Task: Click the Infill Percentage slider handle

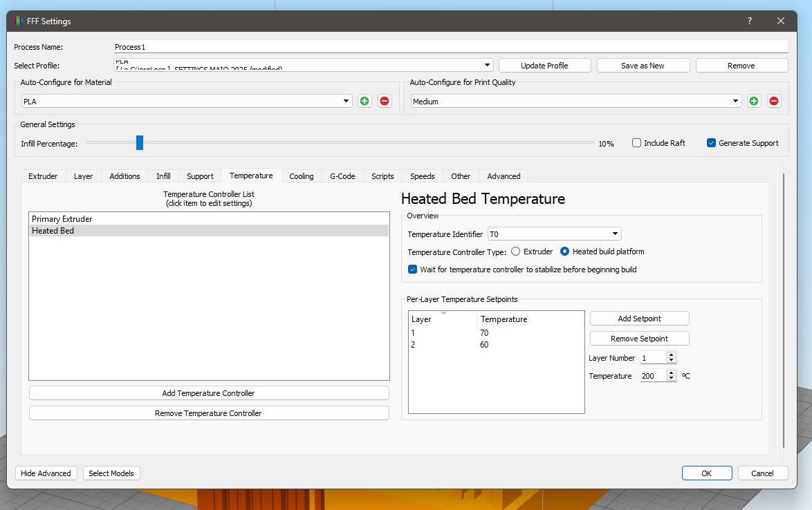Action: (140, 143)
